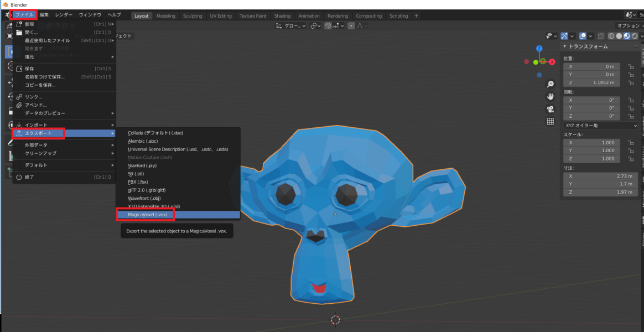Switch to the UV Editing workspace tab
This screenshot has height=332, width=644.
coord(221,16)
